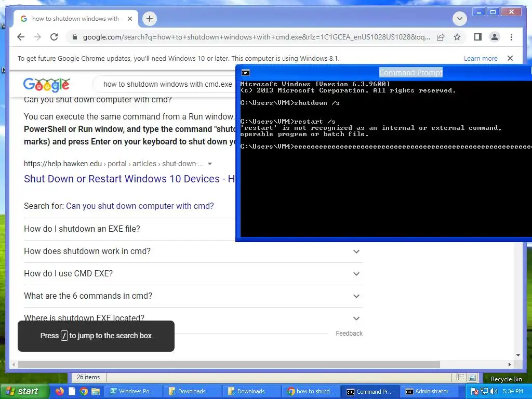Image resolution: width=532 pixels, height=399 pixels.
Task: Open Chrome side panel
Action: [x=478, y=37]
